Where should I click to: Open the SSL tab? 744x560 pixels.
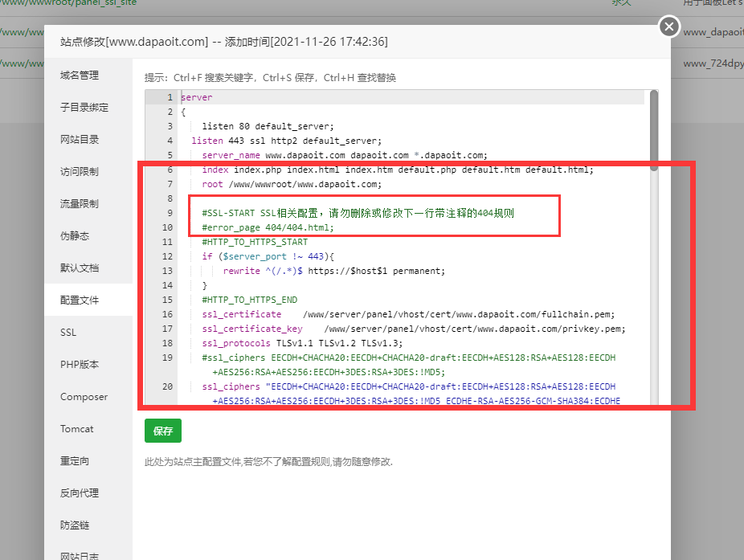tap(68, 333)
